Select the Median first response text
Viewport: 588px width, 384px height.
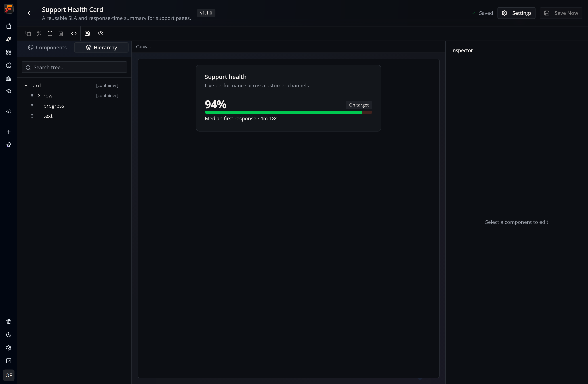[241, 119]
